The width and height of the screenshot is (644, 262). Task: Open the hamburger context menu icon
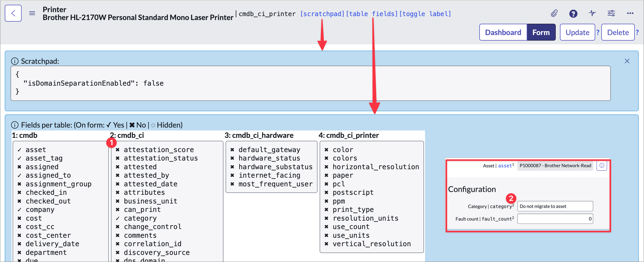pyautogui.click(x=32, y=13)
